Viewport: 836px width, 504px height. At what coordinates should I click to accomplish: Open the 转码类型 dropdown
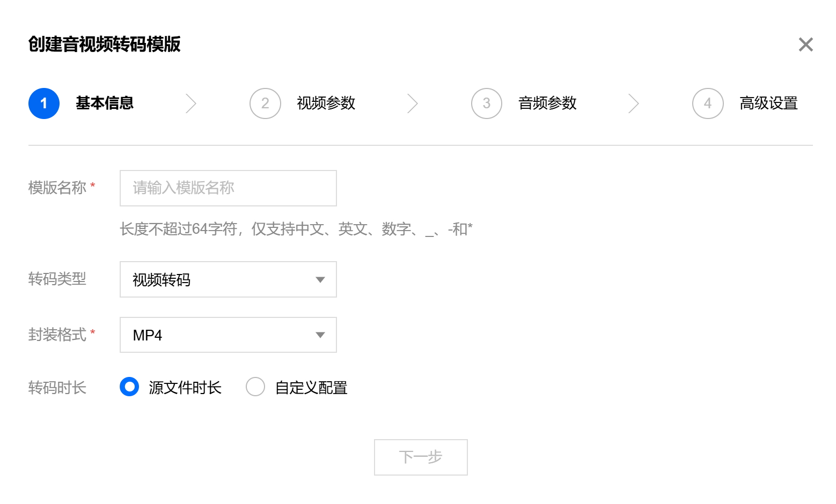click(x=228, y=279)
